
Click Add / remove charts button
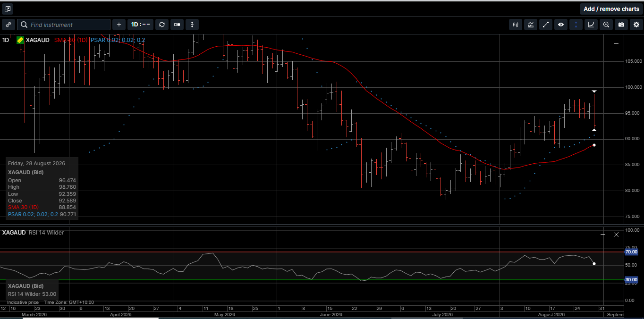[x=611, y=9]
